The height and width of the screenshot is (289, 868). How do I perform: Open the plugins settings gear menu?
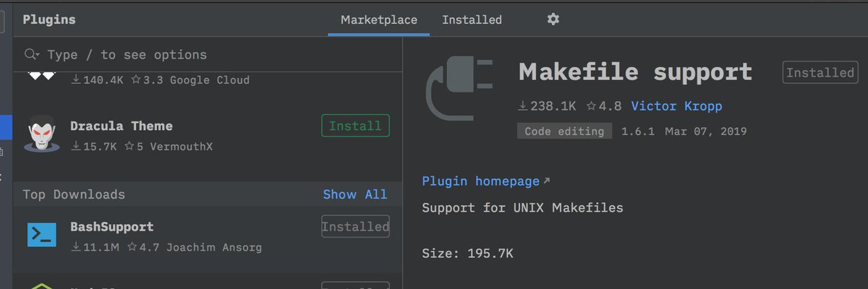(x=553, y=20)
